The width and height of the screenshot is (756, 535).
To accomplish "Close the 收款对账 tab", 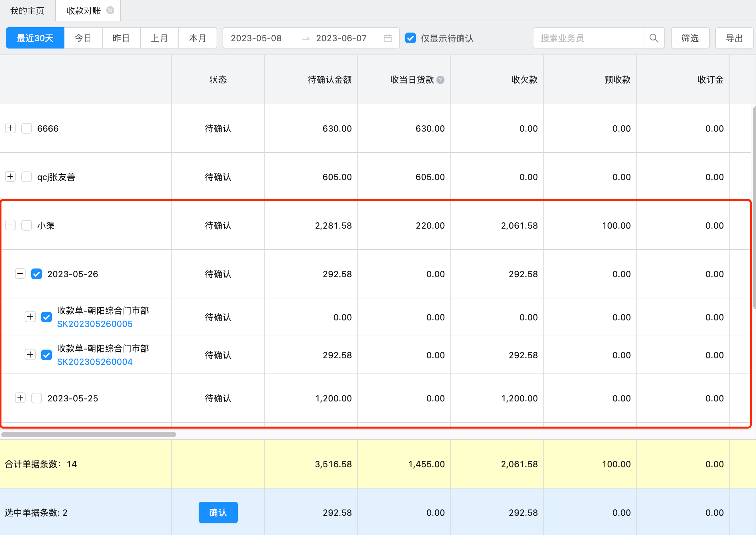I will (x=110, y=11).
